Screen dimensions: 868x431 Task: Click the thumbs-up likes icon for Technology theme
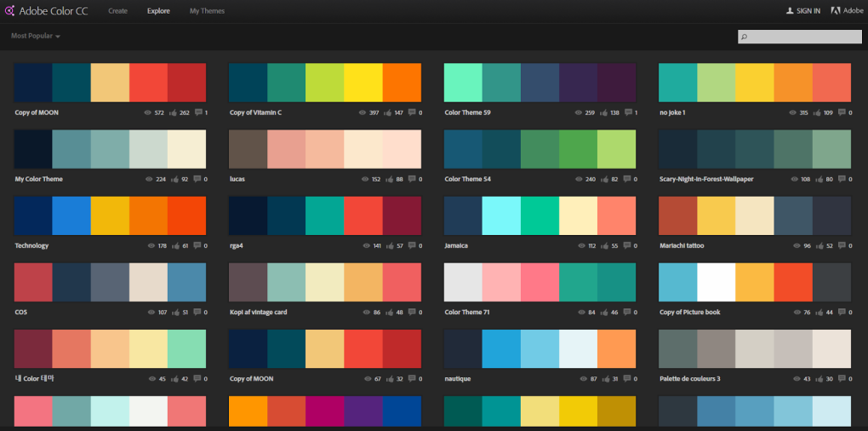[x=175, y=245]
